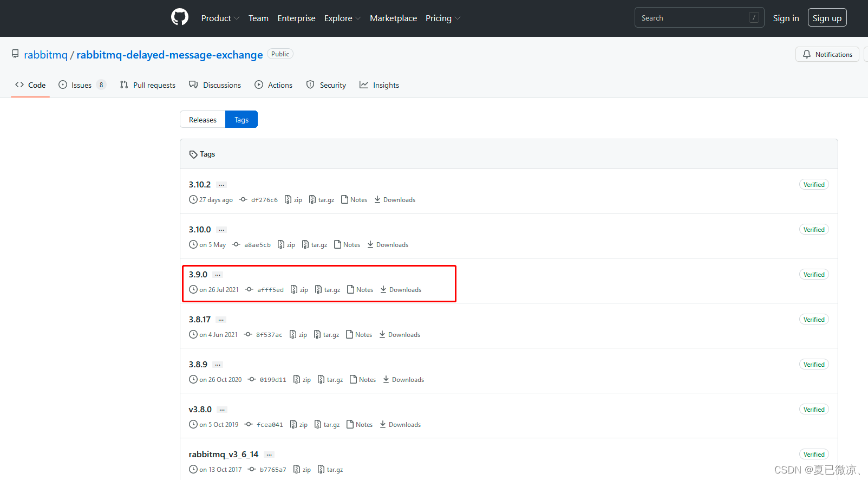Download zip for tag 3.10.0
Screen dimensions: 868x480
tap(286, 245)
